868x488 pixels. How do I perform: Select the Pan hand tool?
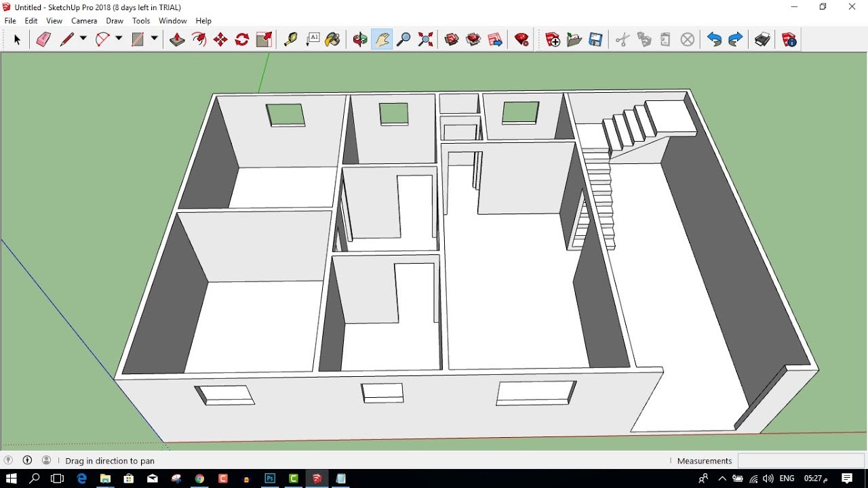pos(382,40)
